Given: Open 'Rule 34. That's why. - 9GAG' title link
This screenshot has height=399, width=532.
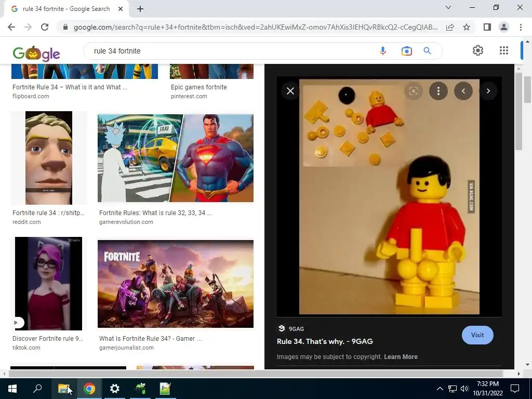Looking at the screenshot, I should 325,341.
